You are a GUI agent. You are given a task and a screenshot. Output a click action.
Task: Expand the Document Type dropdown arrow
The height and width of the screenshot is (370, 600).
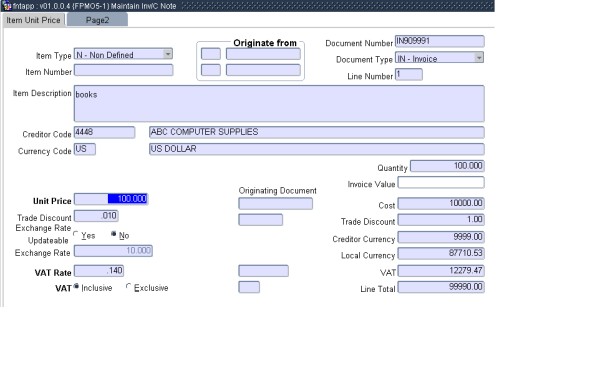pyautogui.click(x=479, y=58)
